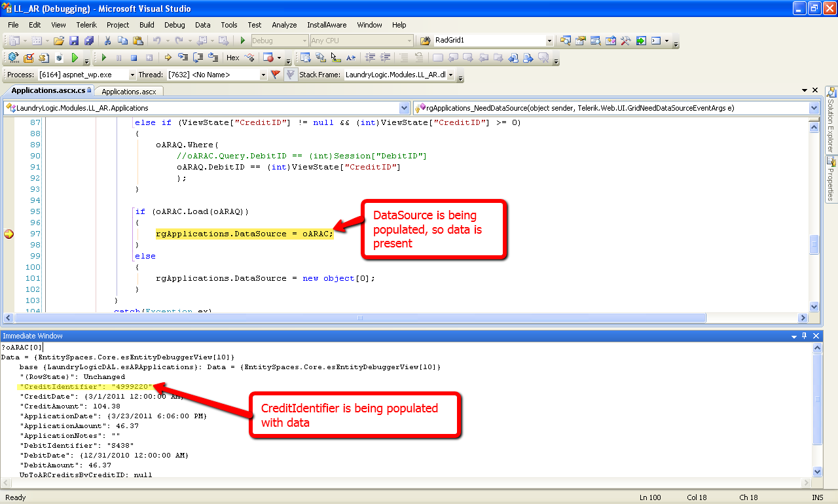Toggle Hex display button
This screenshot has height=504, width=838.
pyautogui.click(x=233, y=58)
